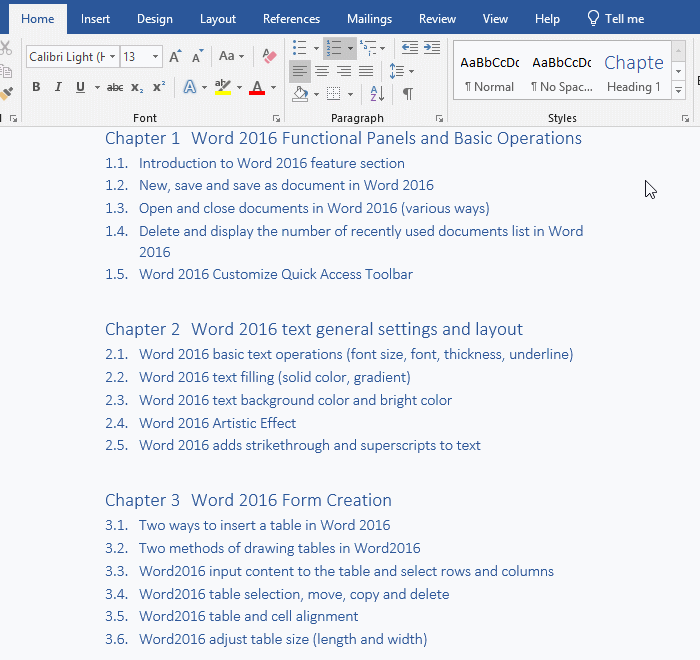Open the underline style dropdown arrow

(97, 88)
